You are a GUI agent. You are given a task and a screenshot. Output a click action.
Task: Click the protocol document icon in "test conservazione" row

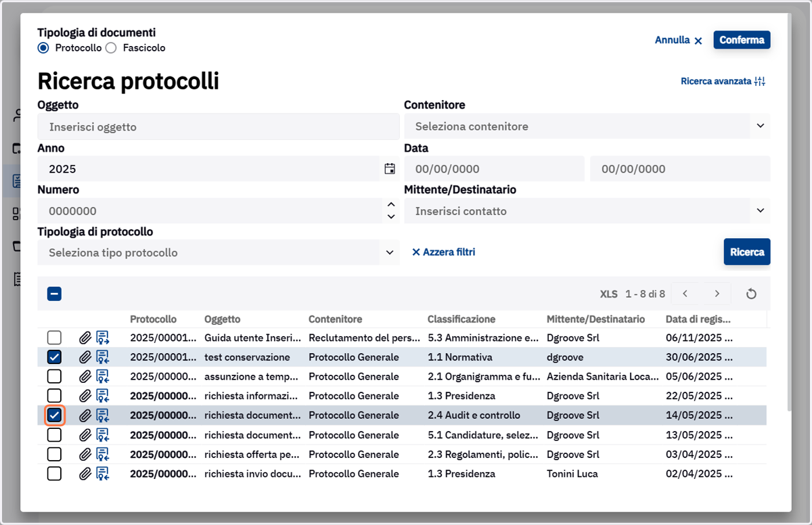click(103, 357)
